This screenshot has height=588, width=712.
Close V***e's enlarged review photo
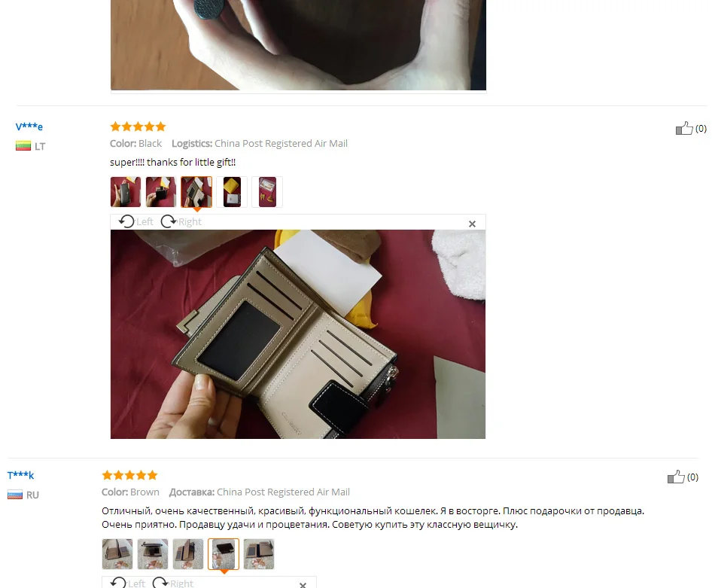[472, 224]
